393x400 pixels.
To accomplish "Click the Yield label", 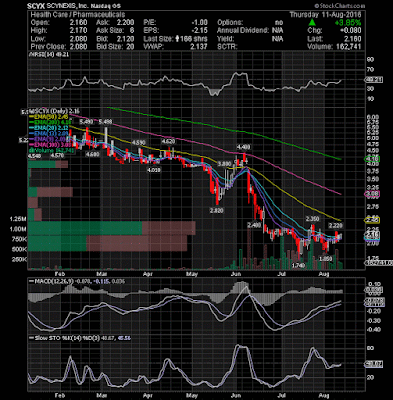I will pos(225,39).
